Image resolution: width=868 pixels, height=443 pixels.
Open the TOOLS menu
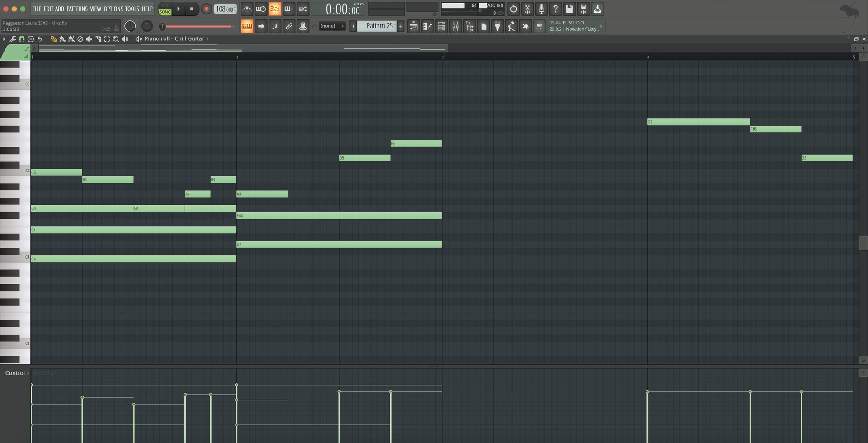click(132, 9)
